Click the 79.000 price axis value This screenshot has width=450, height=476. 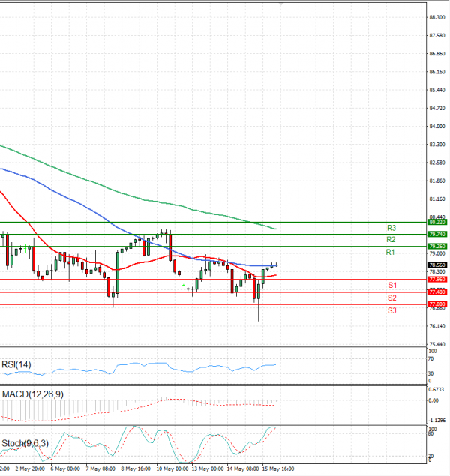point(437,253)
